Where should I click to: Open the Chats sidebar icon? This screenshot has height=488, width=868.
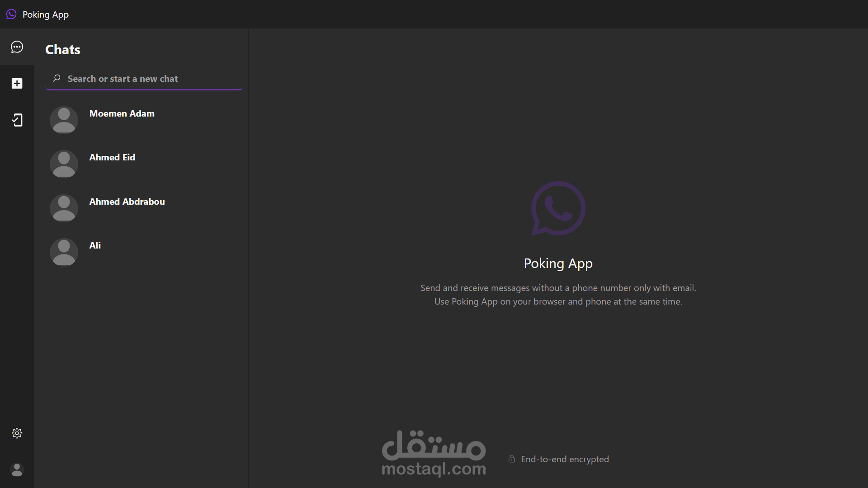(x=17, y=47)
